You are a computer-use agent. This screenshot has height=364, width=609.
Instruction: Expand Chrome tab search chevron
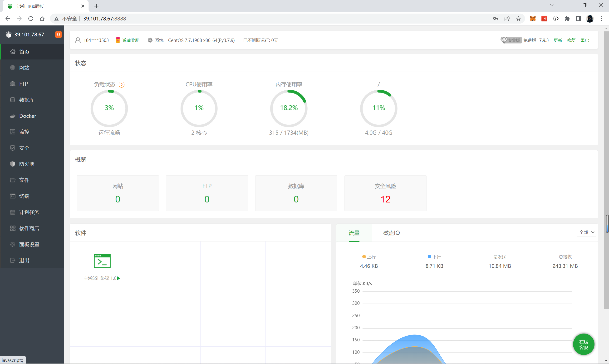click(552, 5)
